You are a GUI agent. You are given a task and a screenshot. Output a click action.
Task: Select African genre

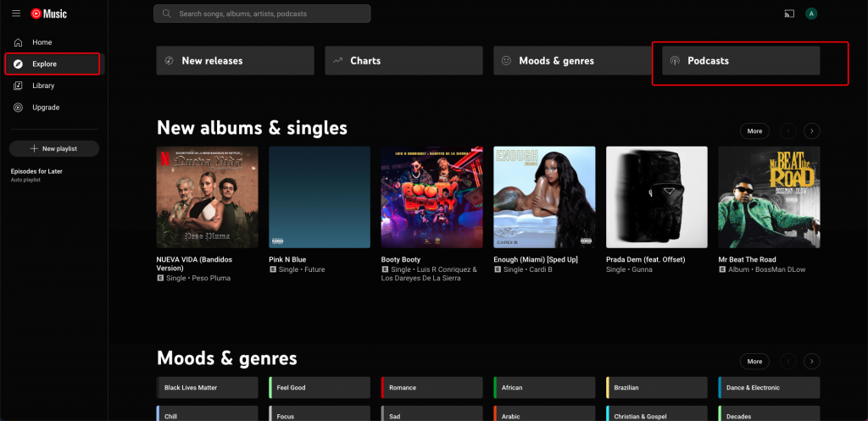(544, 388)
